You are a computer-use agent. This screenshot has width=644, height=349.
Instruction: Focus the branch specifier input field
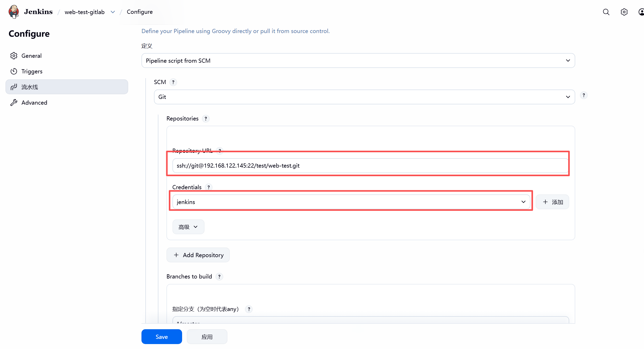tap(371, 320)
